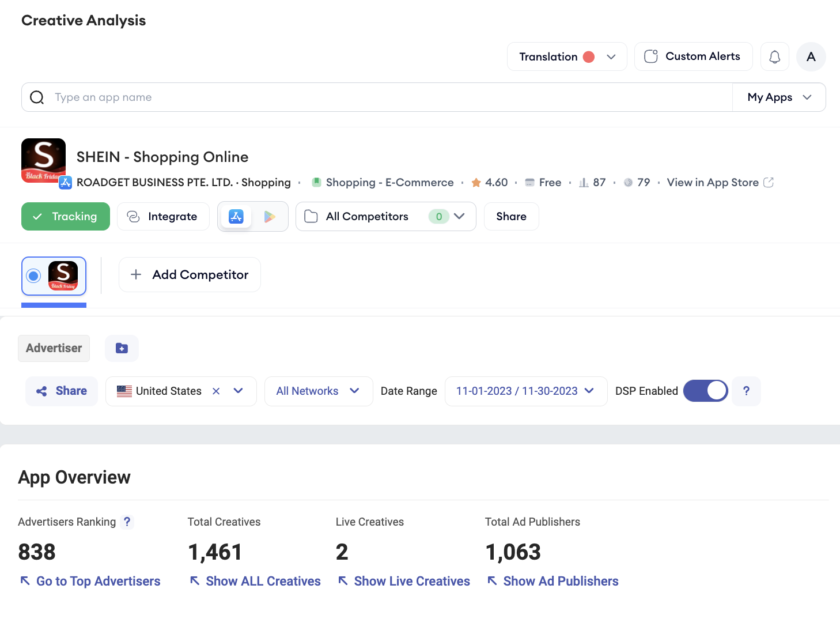Viewport: 840px width, 619px height.
Task: Switch to the Advertiser tab
Action: click(54, 348)
